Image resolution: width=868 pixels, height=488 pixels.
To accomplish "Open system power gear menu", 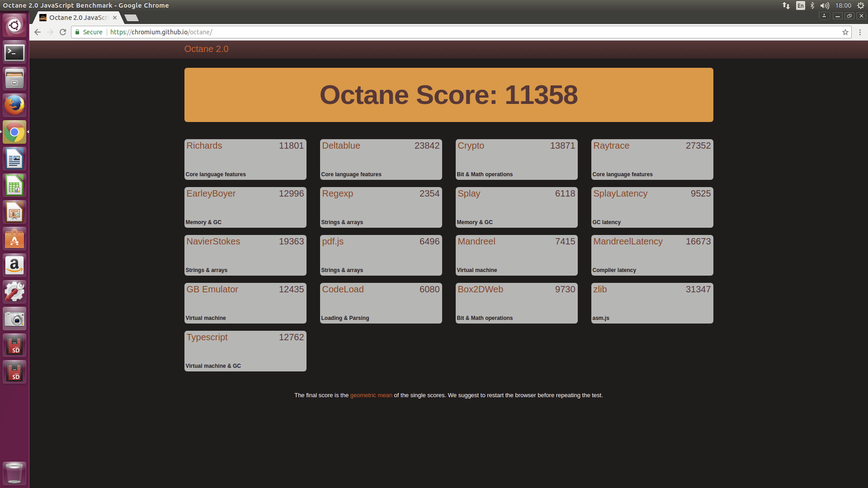I will tap(861, 5).
